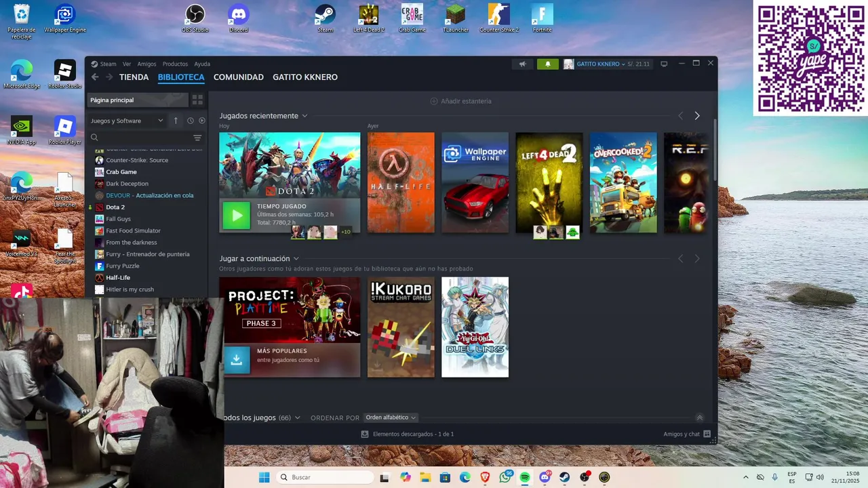Select Half-Life in the library list
This screenshot has height=488, width=868.
click(118, 278)
